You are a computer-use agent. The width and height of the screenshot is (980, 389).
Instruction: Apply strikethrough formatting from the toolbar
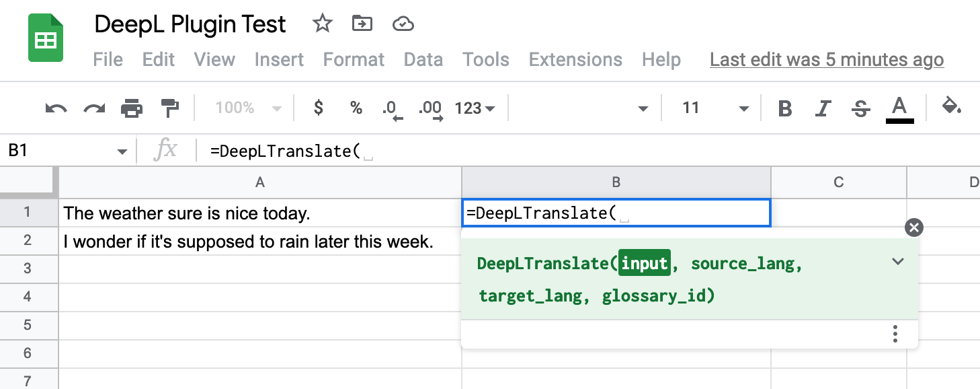[x=861, y=108]
